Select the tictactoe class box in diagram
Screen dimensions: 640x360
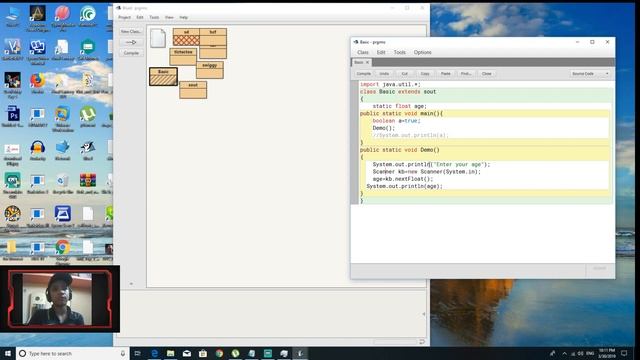click(x=183, y=57)
